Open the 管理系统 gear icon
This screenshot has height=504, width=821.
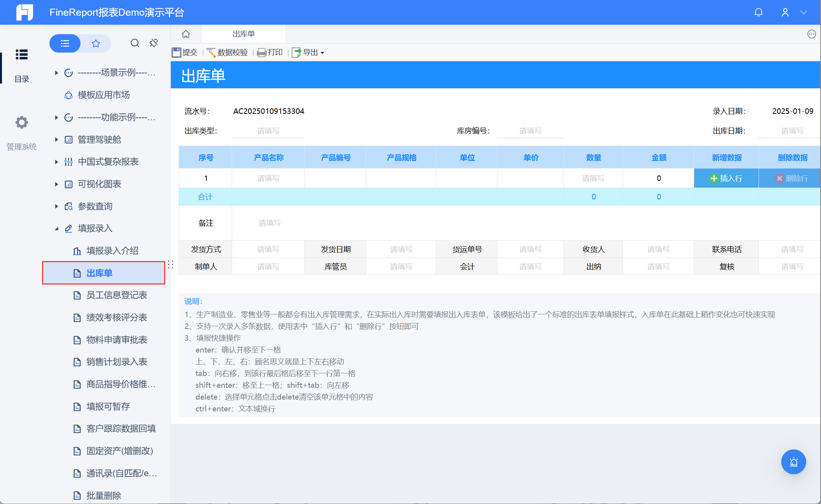click(x=22, y=123)
